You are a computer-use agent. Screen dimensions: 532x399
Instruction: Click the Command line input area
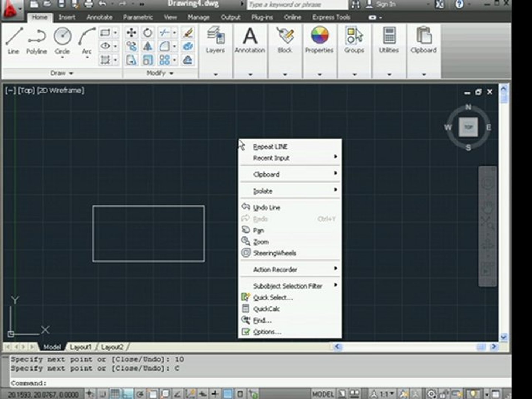pyautogui.click(x=259, y=383)
